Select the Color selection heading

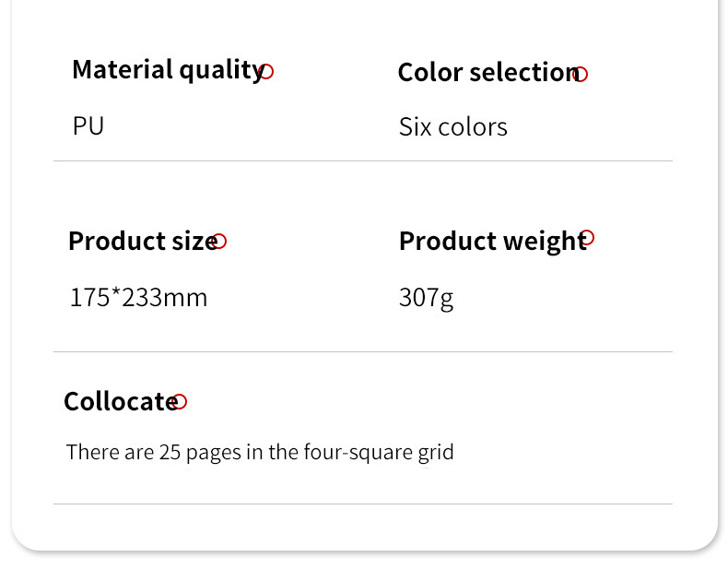point(489,73)
